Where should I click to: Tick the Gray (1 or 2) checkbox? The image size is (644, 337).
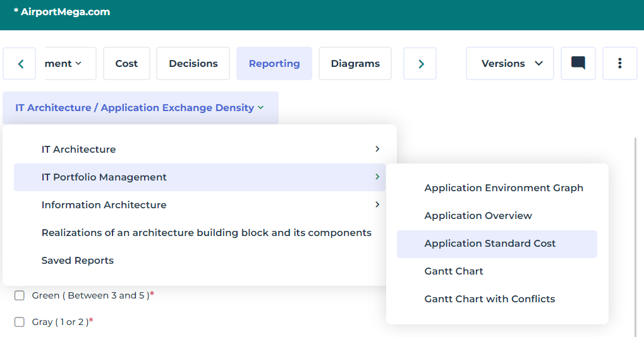(x=20, y=322)
